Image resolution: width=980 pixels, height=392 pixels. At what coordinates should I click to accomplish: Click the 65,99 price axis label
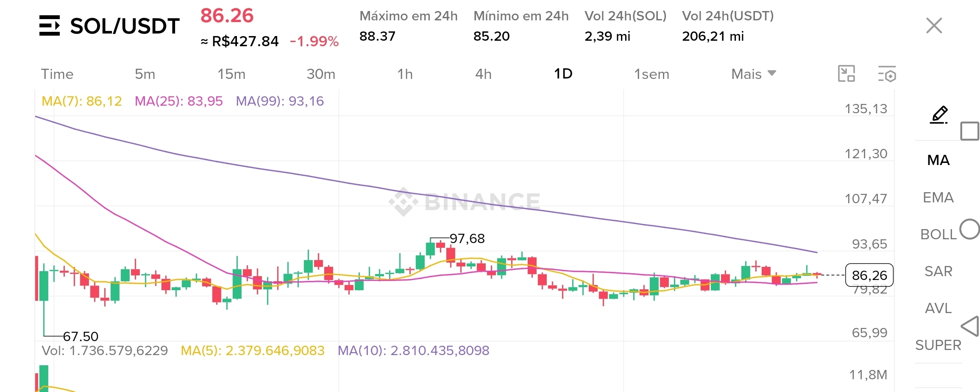point(869,333)
